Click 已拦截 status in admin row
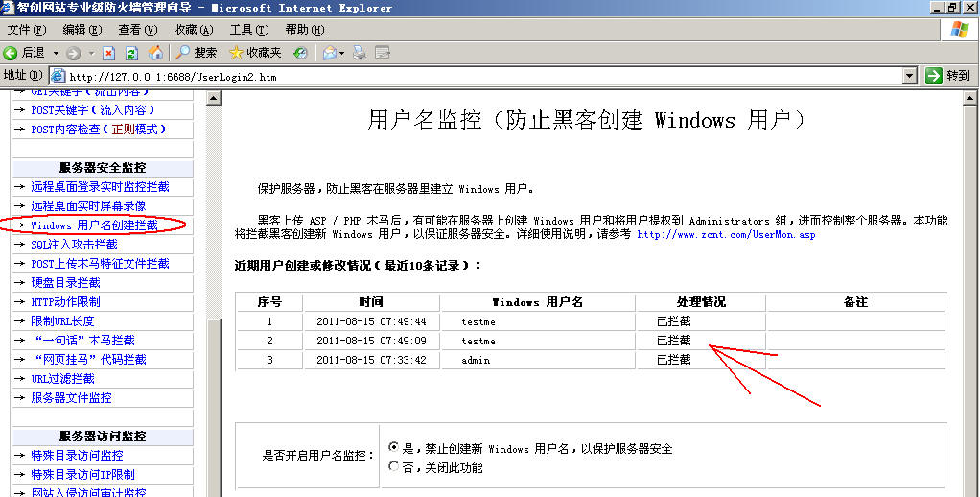980x497 pixels. (x=674, y=360)
